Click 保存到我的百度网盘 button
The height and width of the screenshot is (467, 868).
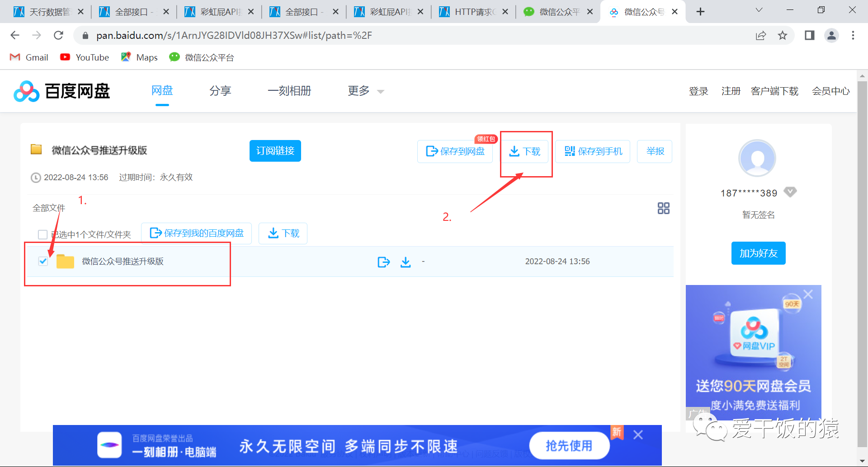196,233
